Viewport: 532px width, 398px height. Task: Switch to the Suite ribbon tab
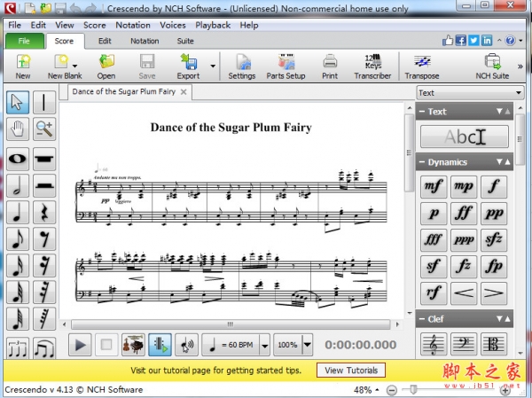click(185, 41)
